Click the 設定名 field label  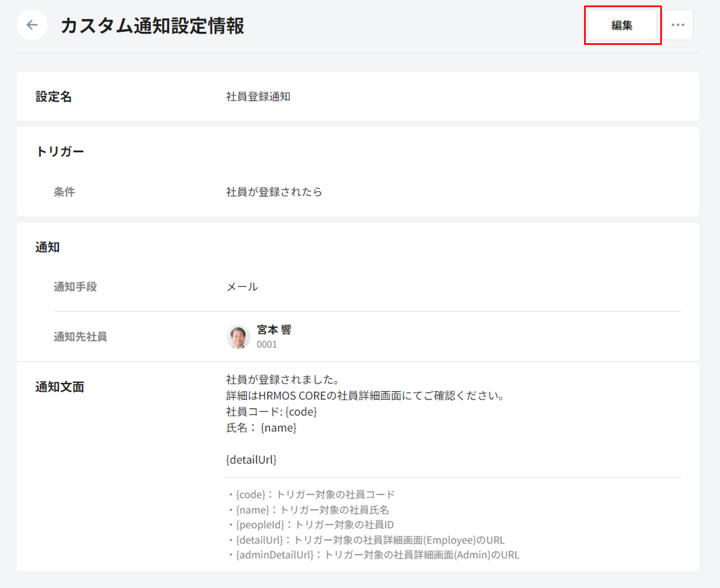click(x=54, y=97)
